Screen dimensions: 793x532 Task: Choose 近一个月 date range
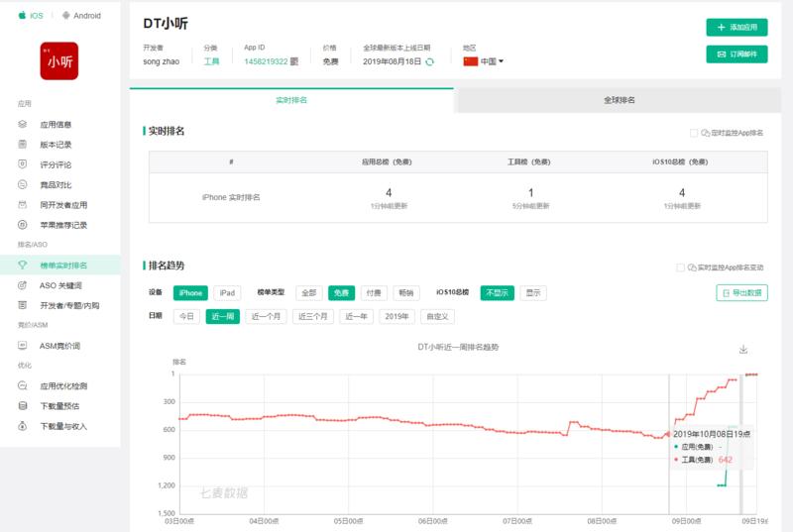[266, 316]
